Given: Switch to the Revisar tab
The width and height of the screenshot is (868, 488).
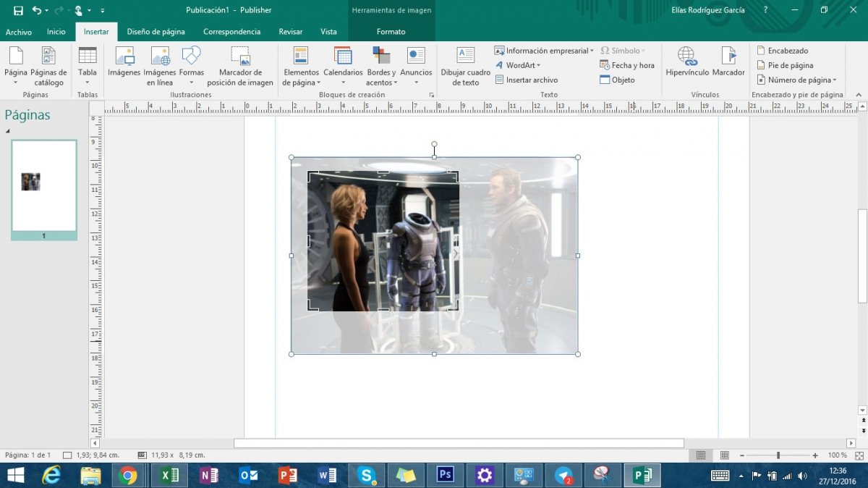Looking at the screenshot, I should coord(291,32).
